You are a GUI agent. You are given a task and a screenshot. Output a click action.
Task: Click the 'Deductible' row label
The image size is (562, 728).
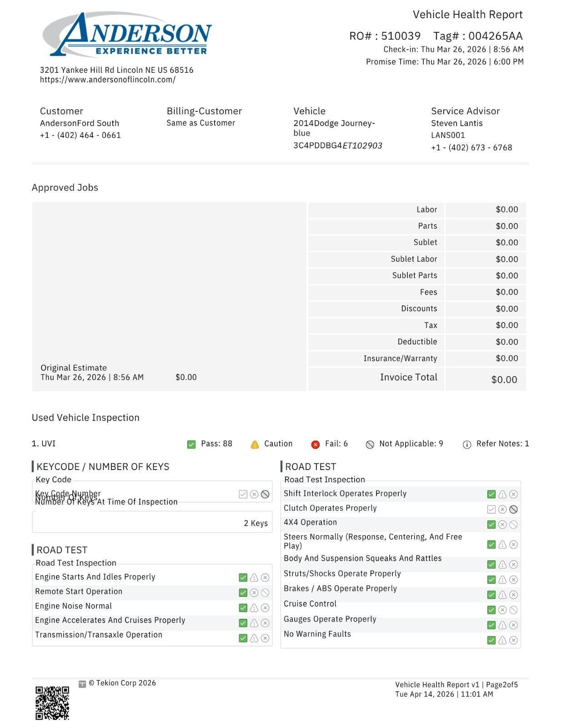click(x=417, y=342)
